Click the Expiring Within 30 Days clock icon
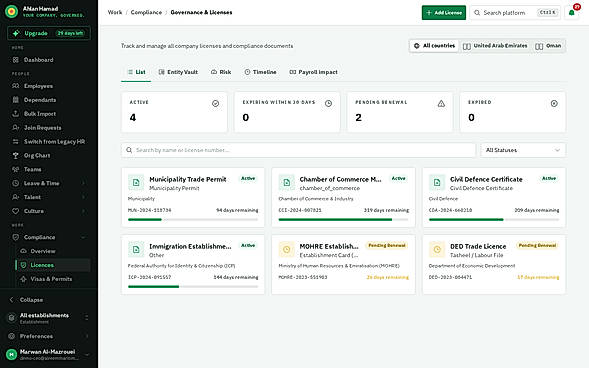 tap(328, 104)
